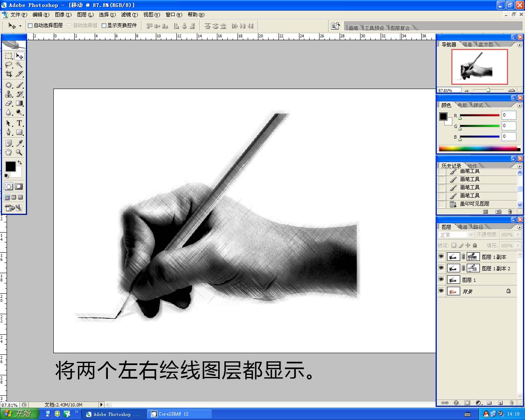
Task: Select the Crop tool
Action: coord(9,74)
